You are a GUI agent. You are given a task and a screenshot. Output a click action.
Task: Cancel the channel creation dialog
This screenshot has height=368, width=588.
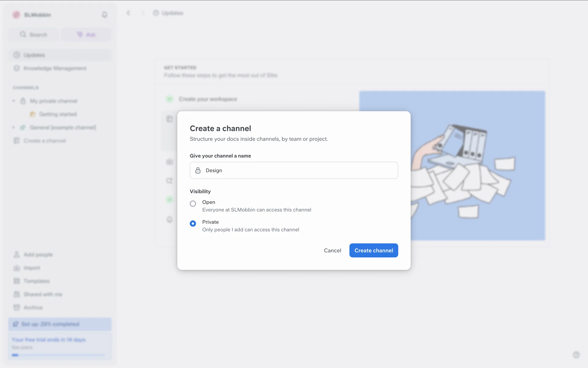tap(332, 251)
